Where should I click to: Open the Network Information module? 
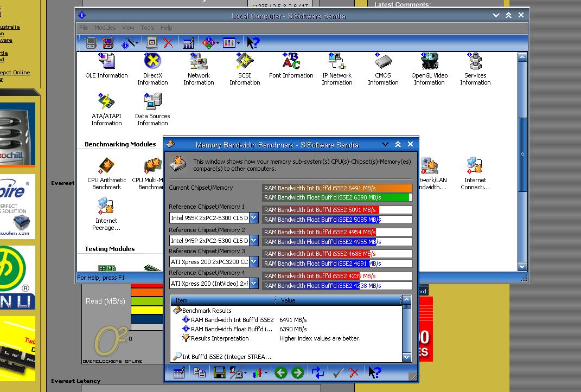(199, 69)
